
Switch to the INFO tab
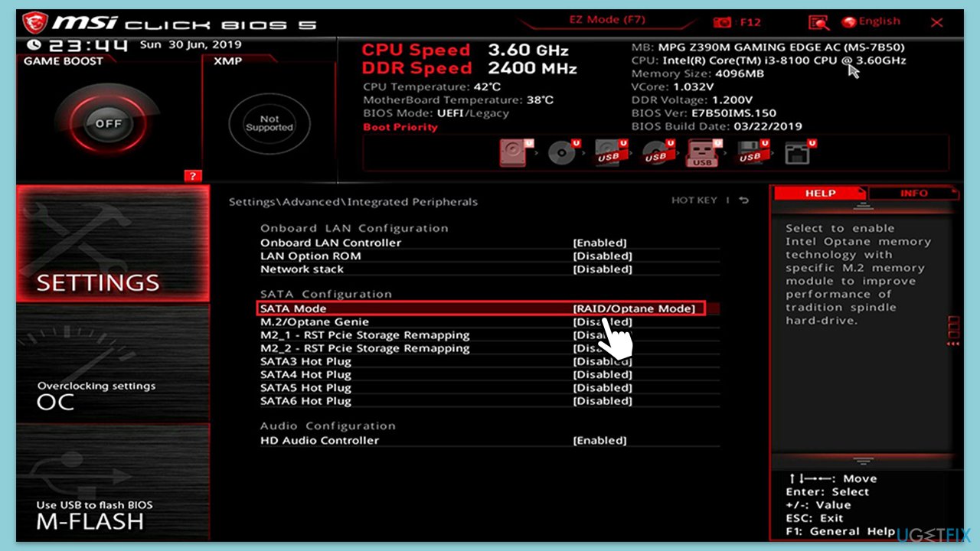click(913, 194)
